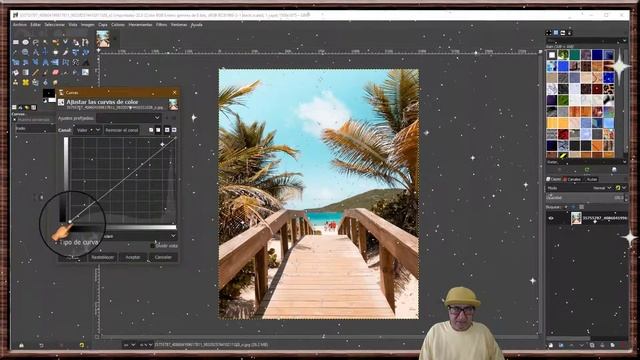Open the units dropdown in status bar
The image size is (640, 360).
point(130,345)
